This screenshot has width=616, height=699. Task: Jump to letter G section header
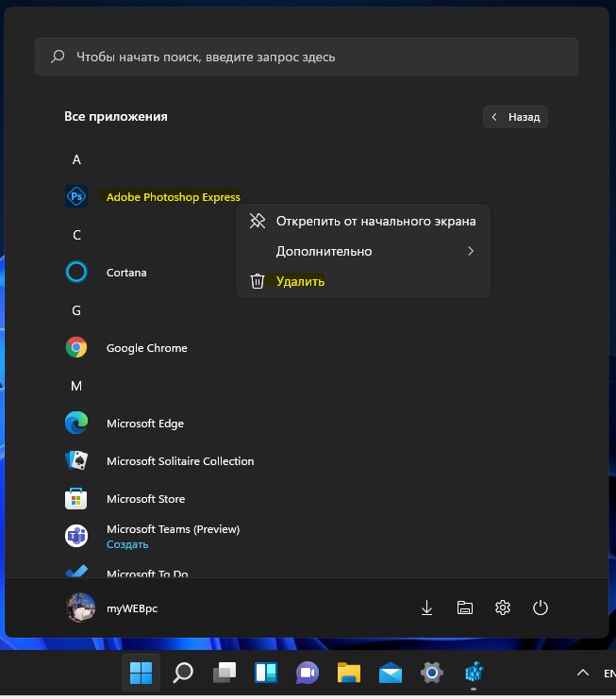(x=76, y=310)
